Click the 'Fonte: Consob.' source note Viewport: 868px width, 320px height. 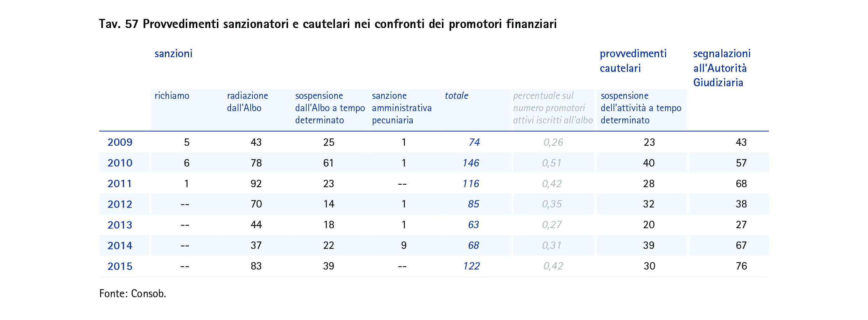(x=133, y=294)
